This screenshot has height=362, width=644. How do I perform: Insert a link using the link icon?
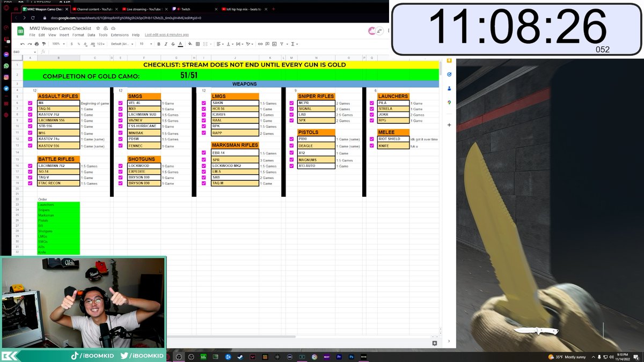click(x=260, y=43)
